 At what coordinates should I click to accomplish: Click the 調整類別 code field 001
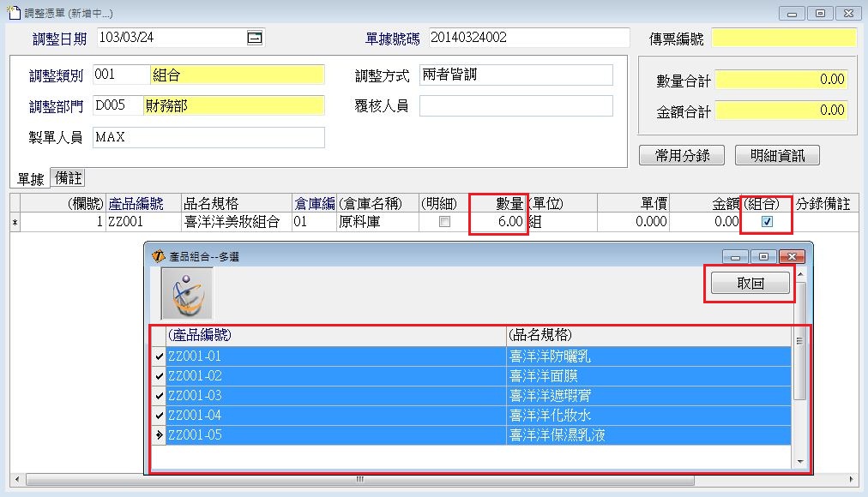point(120,75)
